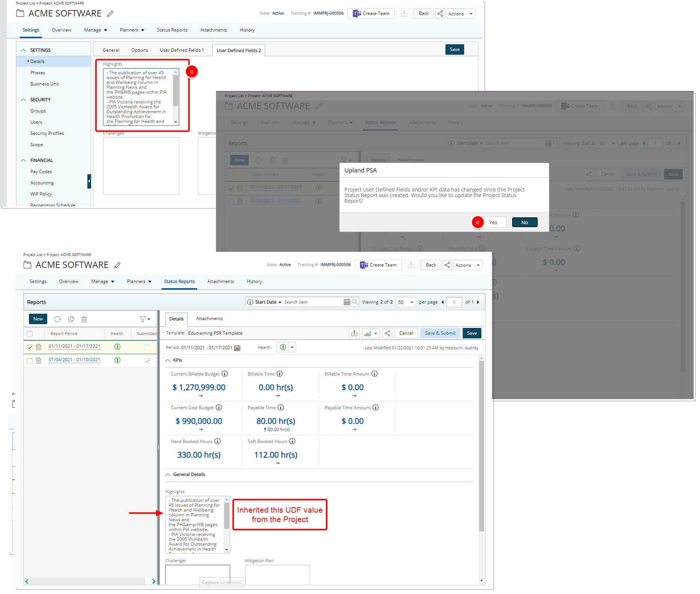Click the Highlights textbox scrollbar in top window
Screen dimensions: 700x594
[x=175, y=90]
